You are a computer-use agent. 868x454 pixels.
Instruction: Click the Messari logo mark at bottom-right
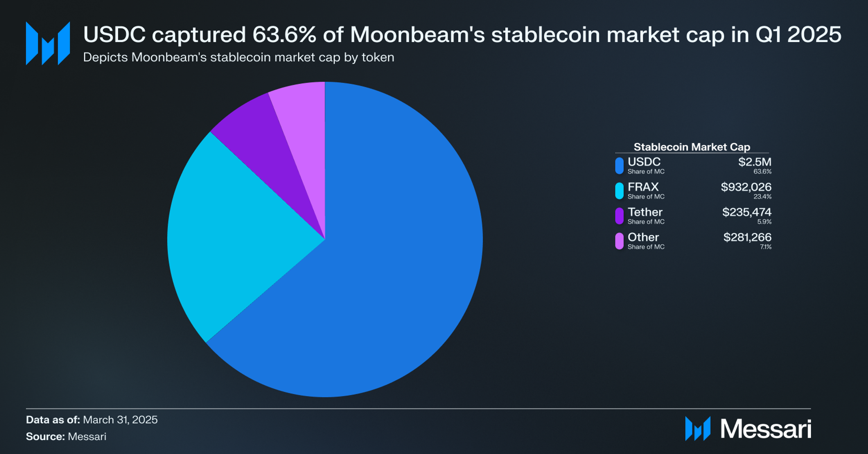pyautogui.click(x=698, y=428)
